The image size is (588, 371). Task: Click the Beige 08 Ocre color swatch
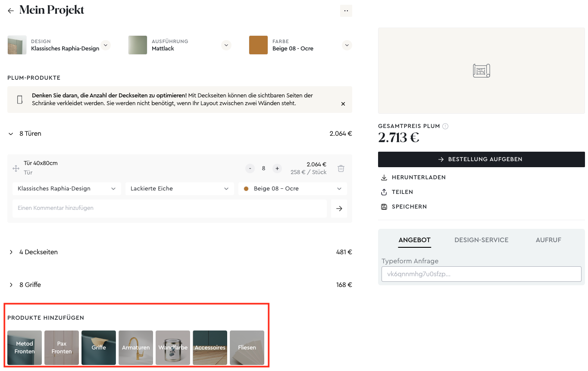coord(258,45)
